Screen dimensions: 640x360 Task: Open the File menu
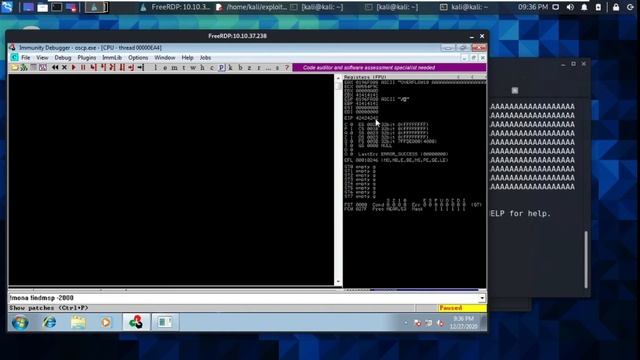[x=26, y=58]
